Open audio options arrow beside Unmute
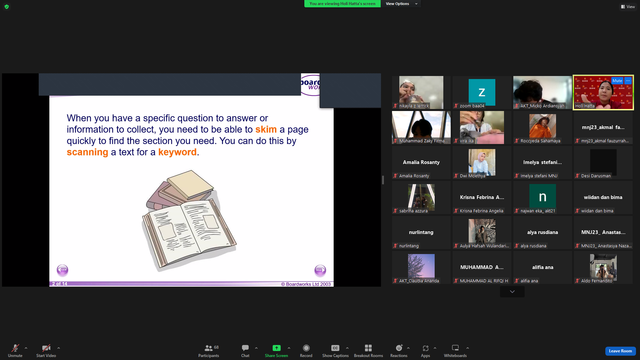The height and width of the screenshot is (360, 640). pyautogui.click(x=26, y=348)
